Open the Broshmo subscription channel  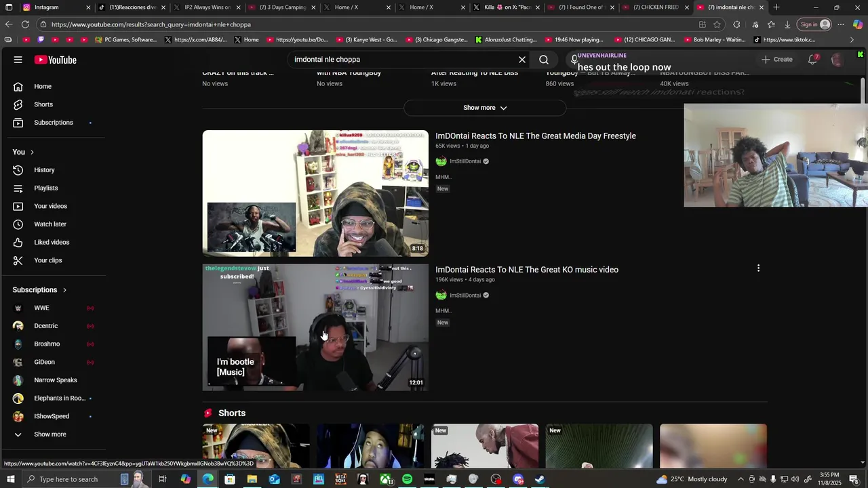(x=47, y=344)
